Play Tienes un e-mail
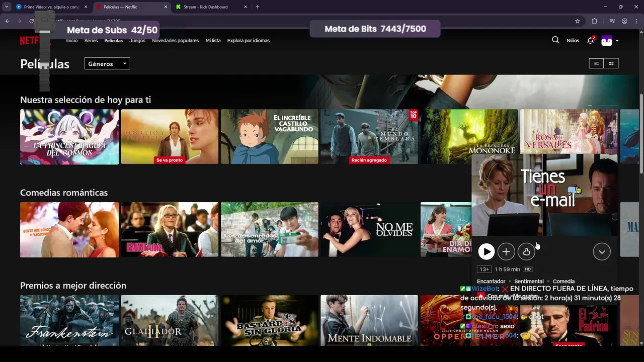The height and width of the screenshot is (362, 644). tap(486, 252)
